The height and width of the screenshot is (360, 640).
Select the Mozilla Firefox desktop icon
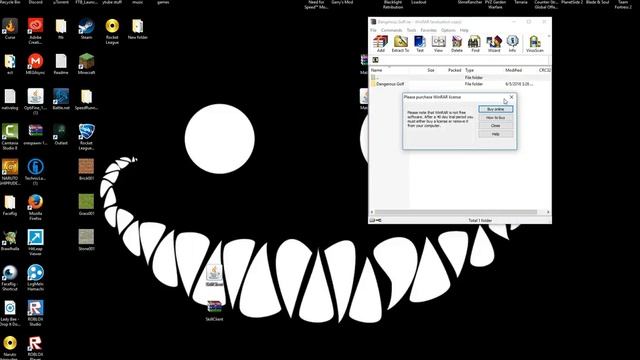[36, 207]
